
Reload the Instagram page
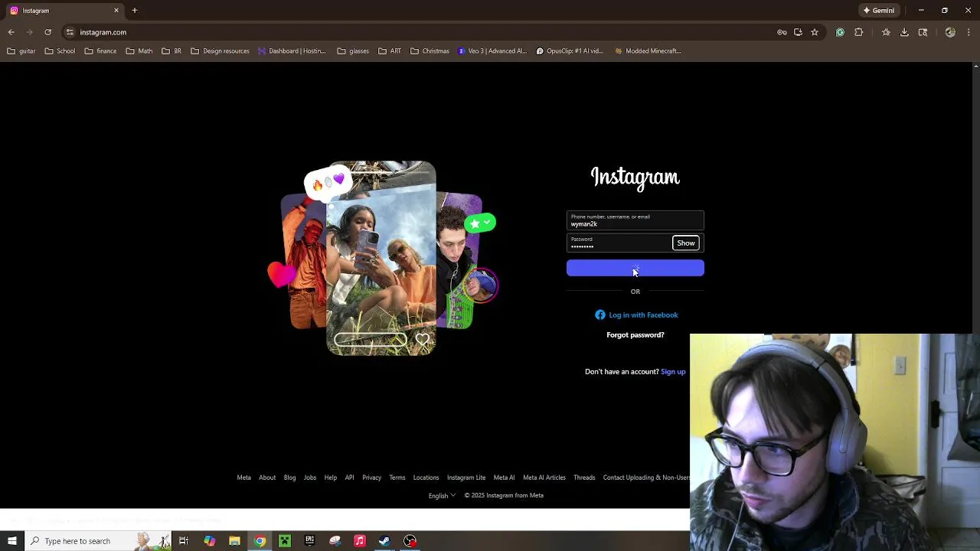(47, 32)
